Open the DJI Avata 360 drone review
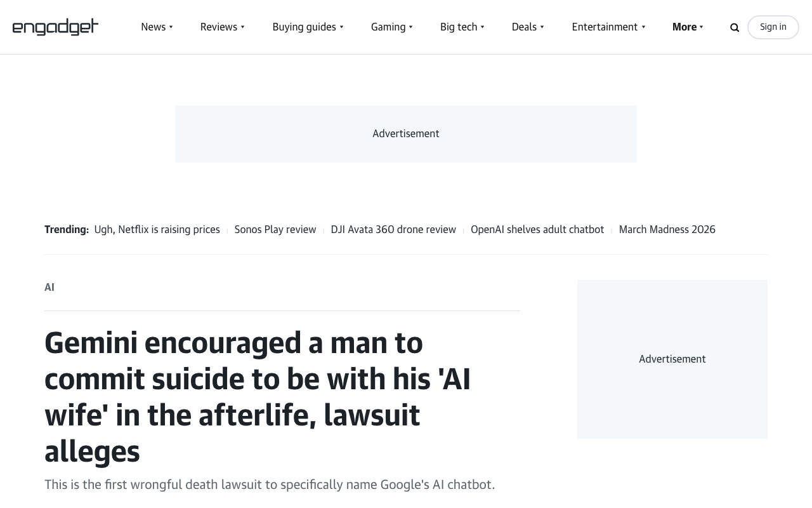 [x=393, y=229]
